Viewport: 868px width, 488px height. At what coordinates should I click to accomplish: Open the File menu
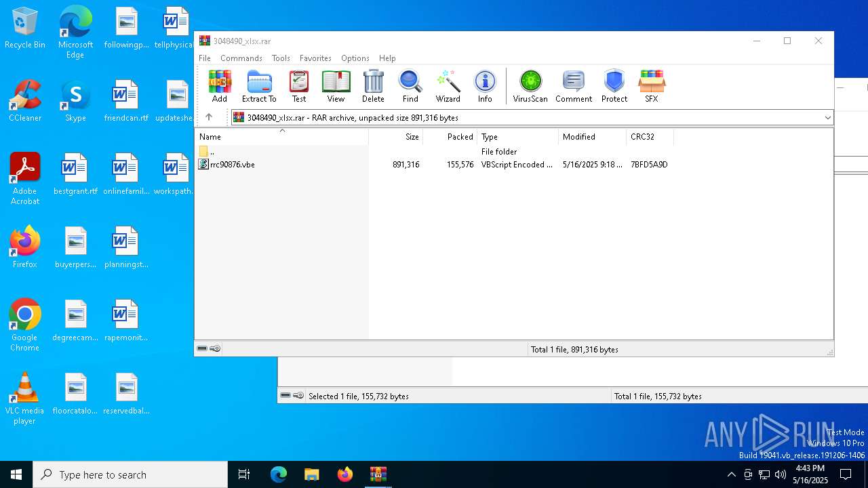tap(205, 58)
